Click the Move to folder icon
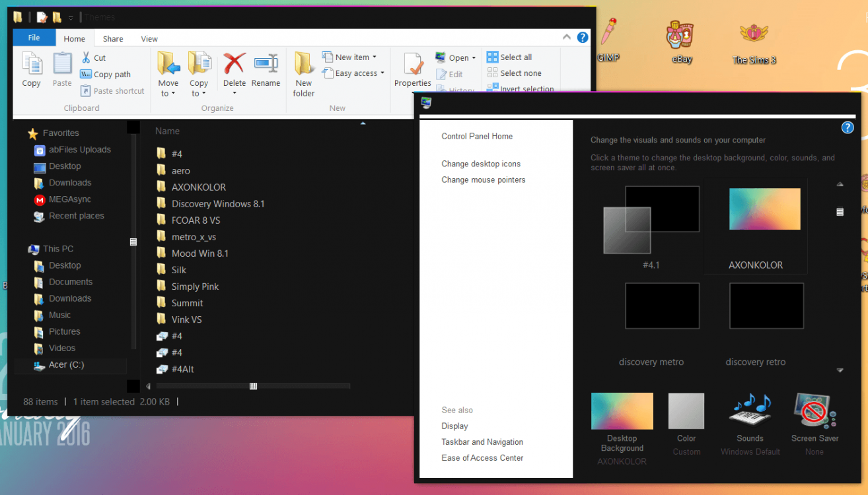 (x=168, y=64)
